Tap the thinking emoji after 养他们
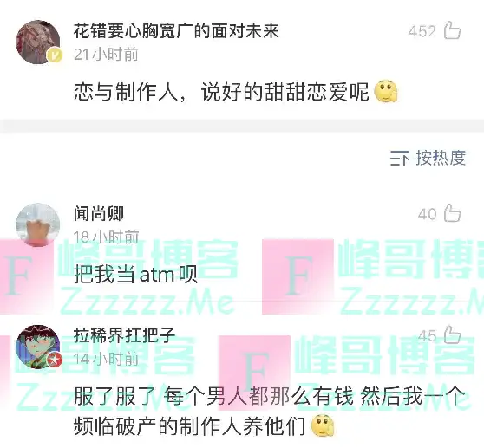This screenshot has width=484, height=448. [323, 426]
